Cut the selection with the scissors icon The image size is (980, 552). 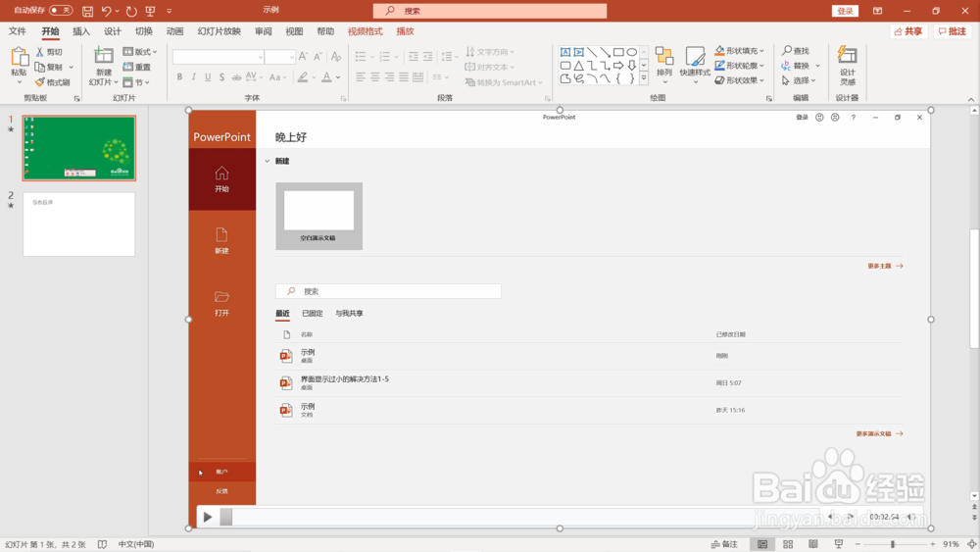[49, 52]
